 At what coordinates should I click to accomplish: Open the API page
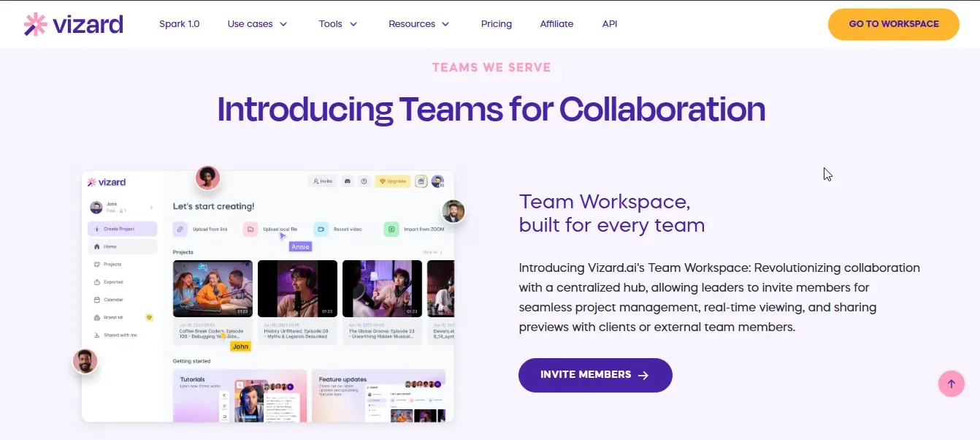pos(610,24)
